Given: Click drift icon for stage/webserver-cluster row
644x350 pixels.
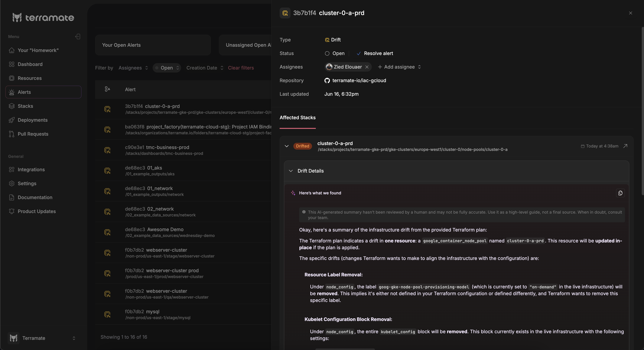Looking at the screenshot, I should pos(107,253).
